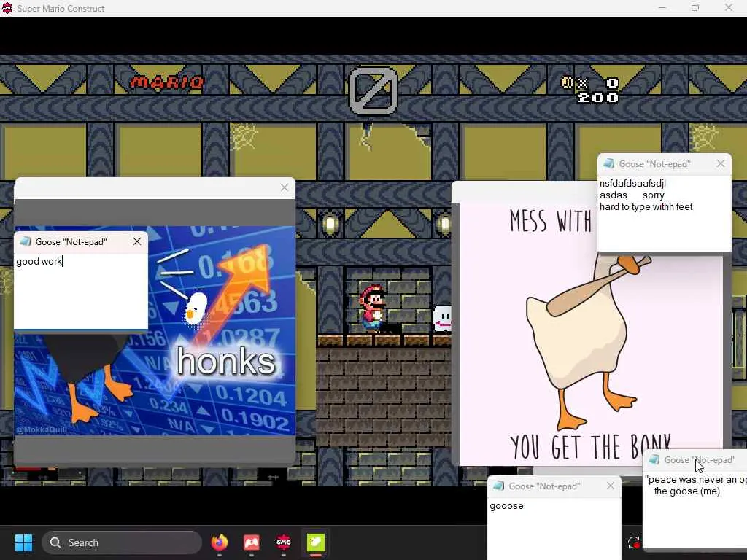Click the 'nsfdafdsaafsdjl' text line
Screen dimensions: 747x560
tap(632, 183)
